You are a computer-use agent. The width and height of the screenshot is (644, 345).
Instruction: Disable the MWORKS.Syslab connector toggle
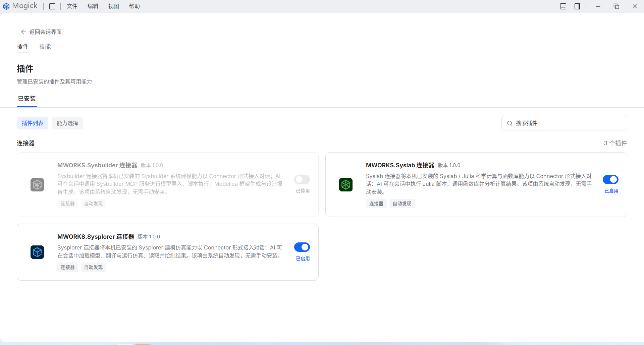click(610, 179)
